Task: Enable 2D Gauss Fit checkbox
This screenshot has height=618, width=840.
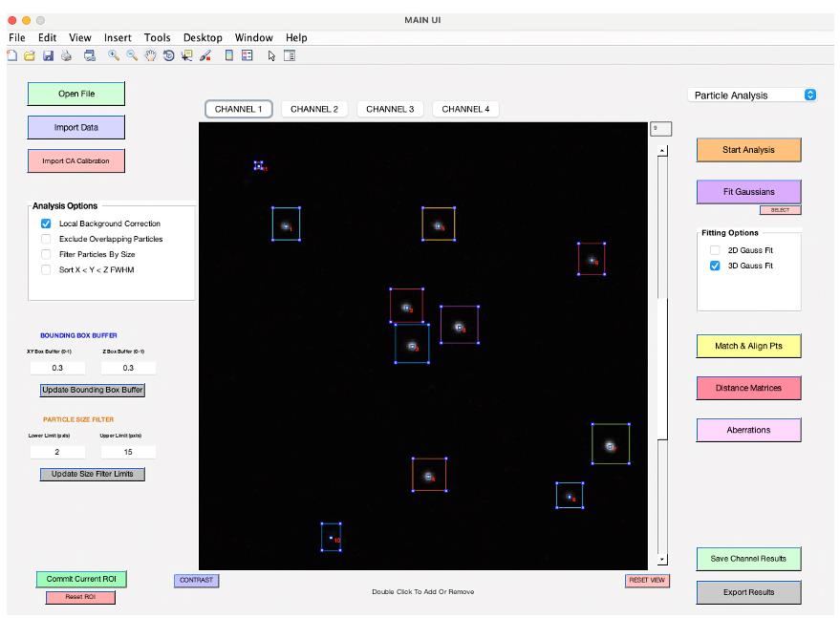Action: coord(715,250)
